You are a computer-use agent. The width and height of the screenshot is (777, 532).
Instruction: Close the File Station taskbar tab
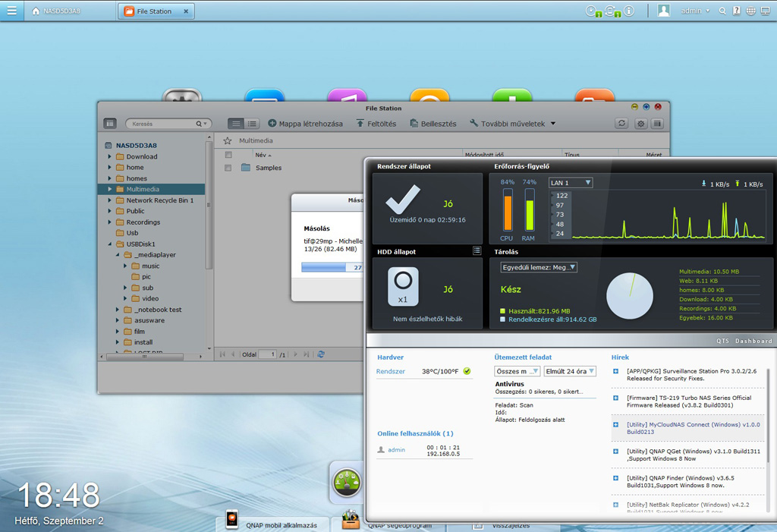(186, 11)
